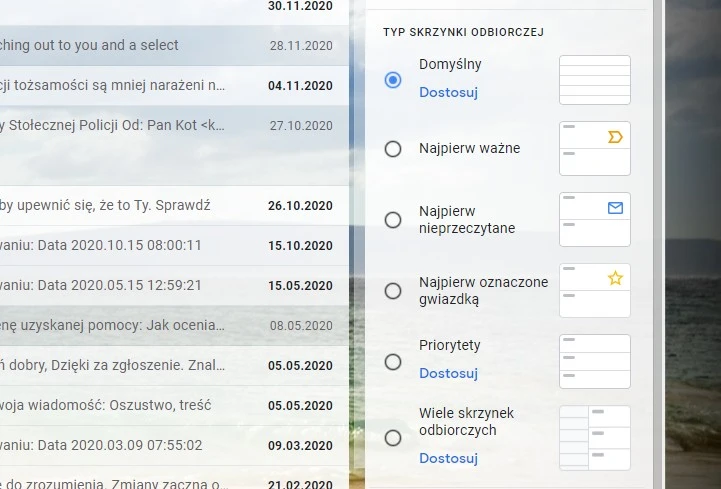Choose the Najpierw ważne radio option

coord(393,149)
